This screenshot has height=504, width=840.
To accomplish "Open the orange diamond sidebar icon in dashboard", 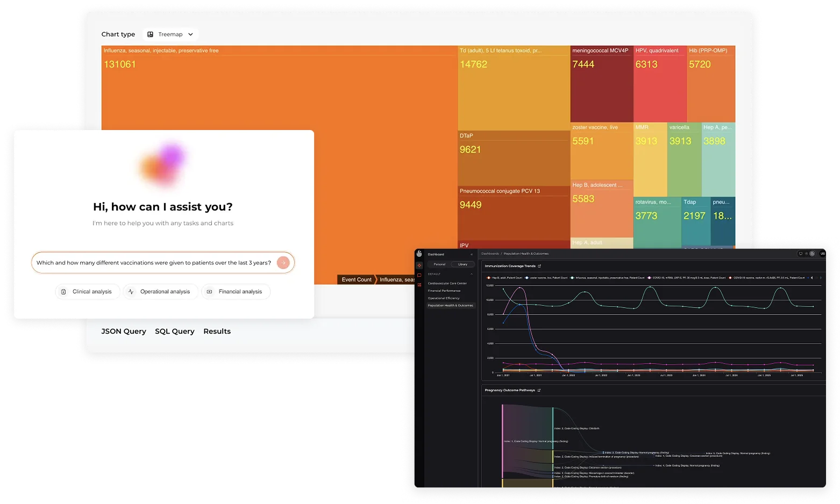I will (419, 265).
